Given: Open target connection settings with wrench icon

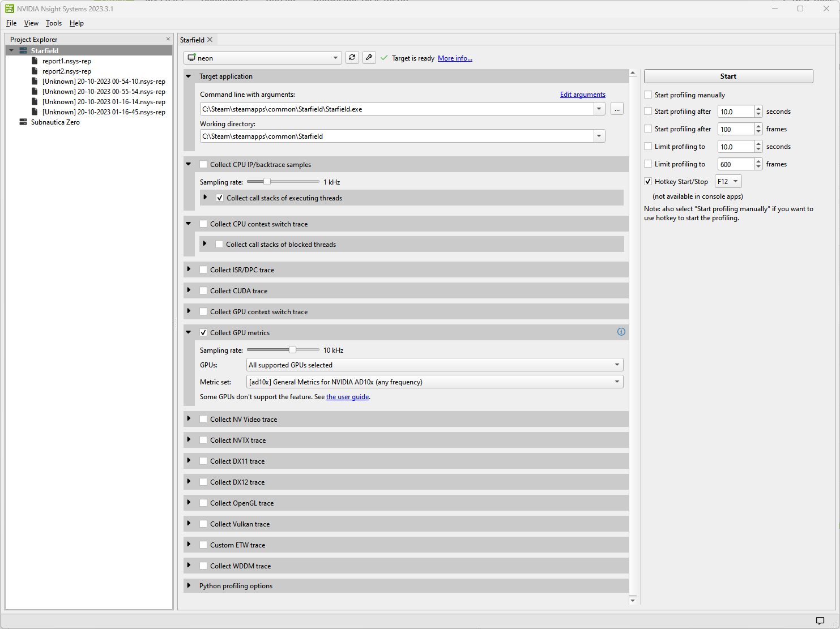Looking at the screenshot, I should click(369, 57).
